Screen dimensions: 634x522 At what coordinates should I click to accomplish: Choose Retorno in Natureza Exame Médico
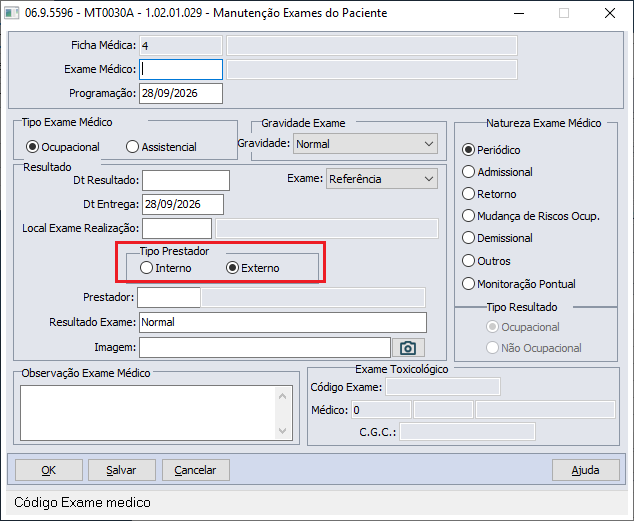click(489, 194)
